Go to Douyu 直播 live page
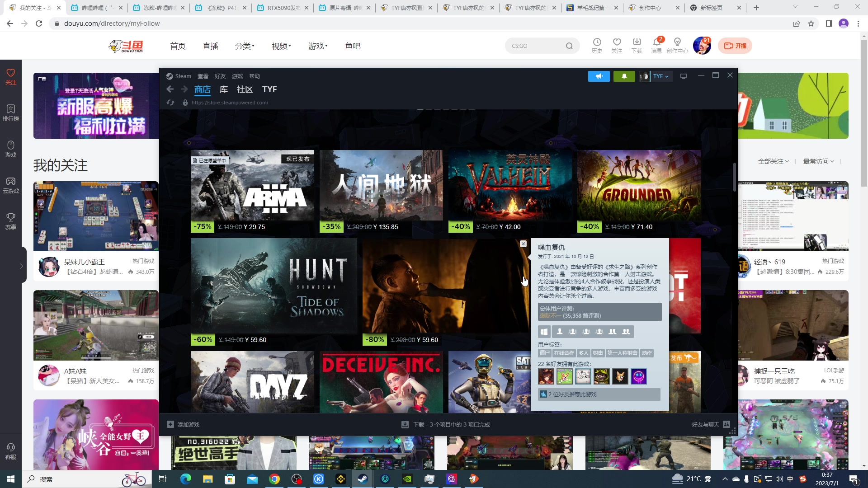868x488 pixels. pyautogui.click(x=210, y=46)
